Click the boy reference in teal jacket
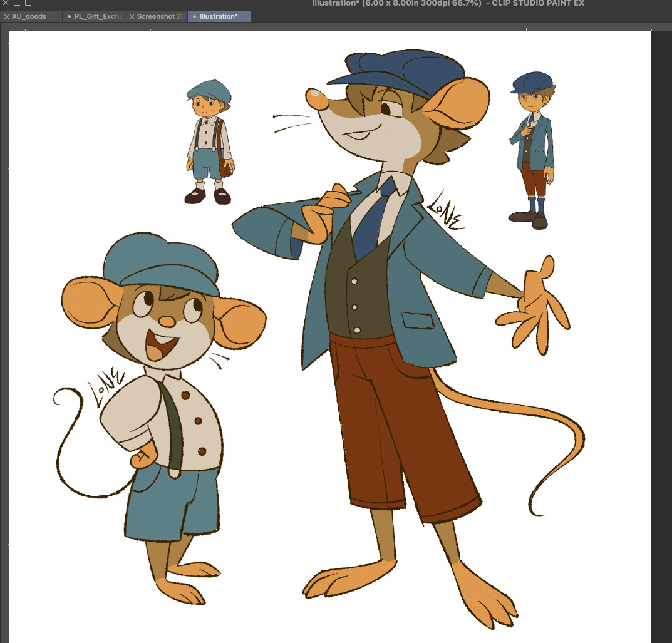This screenshot has height=643, width=672. [x=532, y=150]
